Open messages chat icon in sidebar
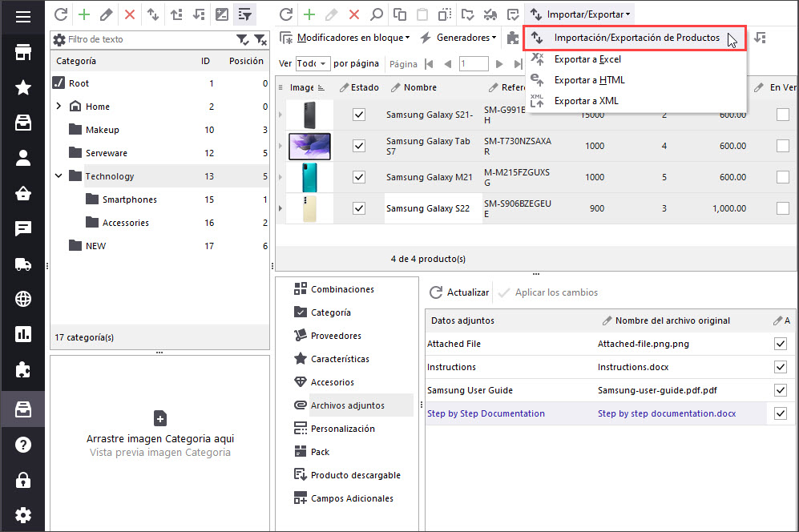Screen dimensions: 799x532 pyautogui.click(x=23, y=229)
